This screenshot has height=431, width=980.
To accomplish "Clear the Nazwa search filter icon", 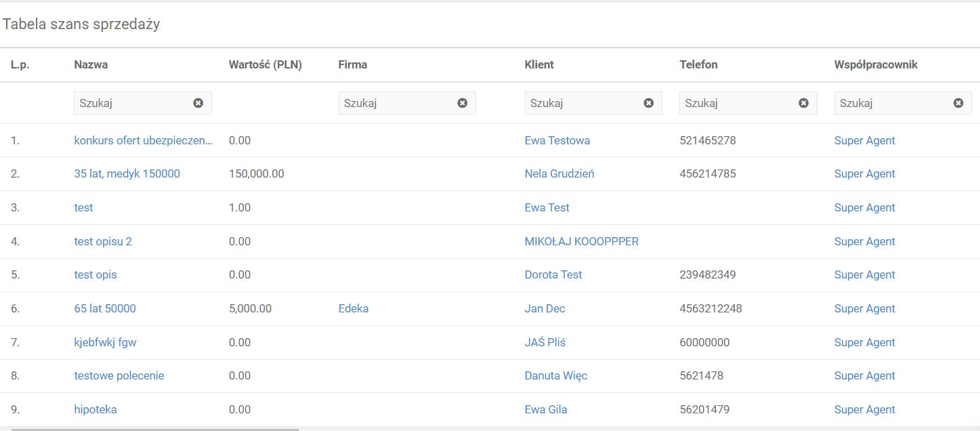I will click(198, 103).
